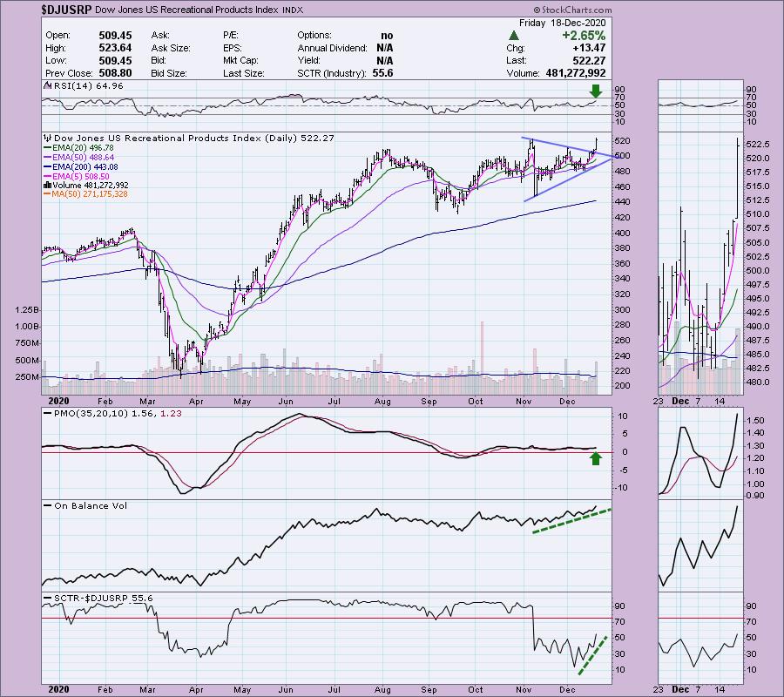Click the $DJUSRP ticker symbol heading
The image size is (784, 697).
pyautogui.click(x=66, y=10)
